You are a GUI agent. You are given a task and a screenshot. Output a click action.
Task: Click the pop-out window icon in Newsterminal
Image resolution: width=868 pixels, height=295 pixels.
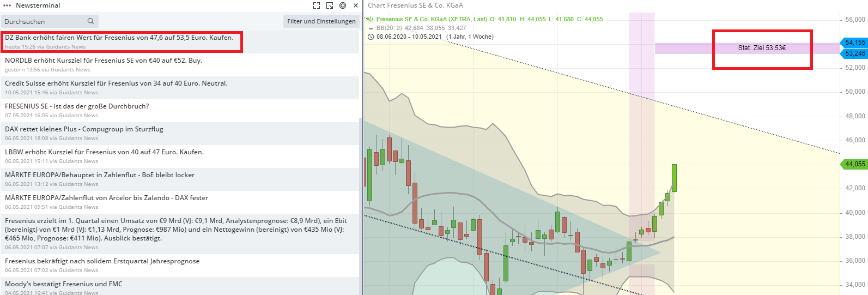330,5
